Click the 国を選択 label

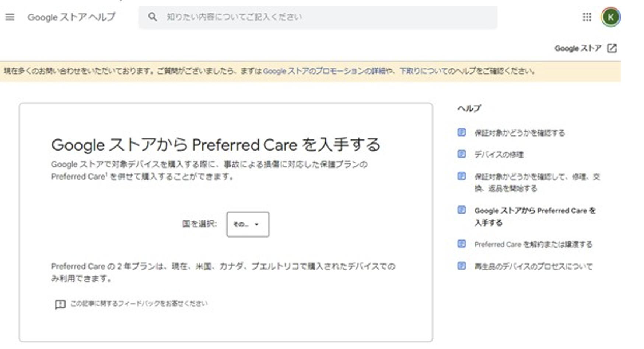pos(199,224)
